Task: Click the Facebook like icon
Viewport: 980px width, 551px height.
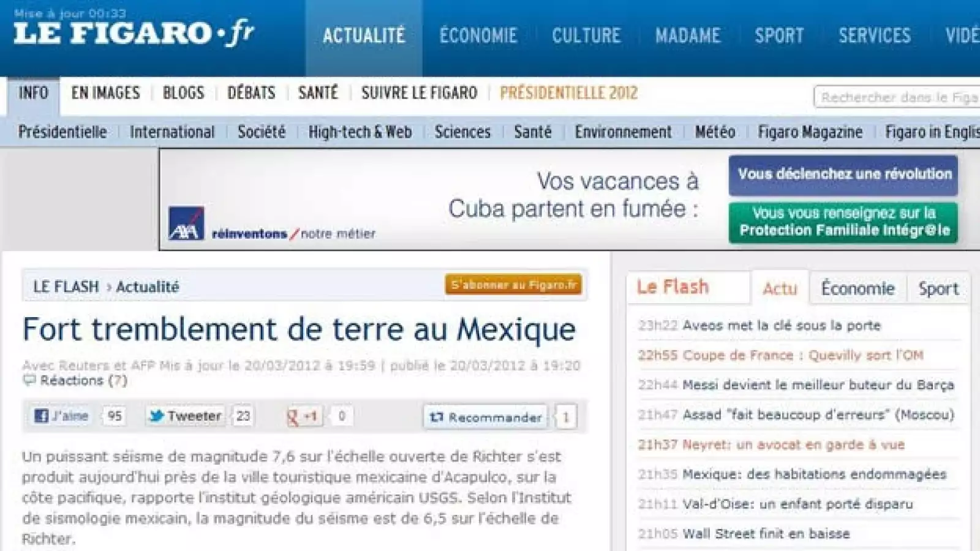Action: [x=40, y=416]
